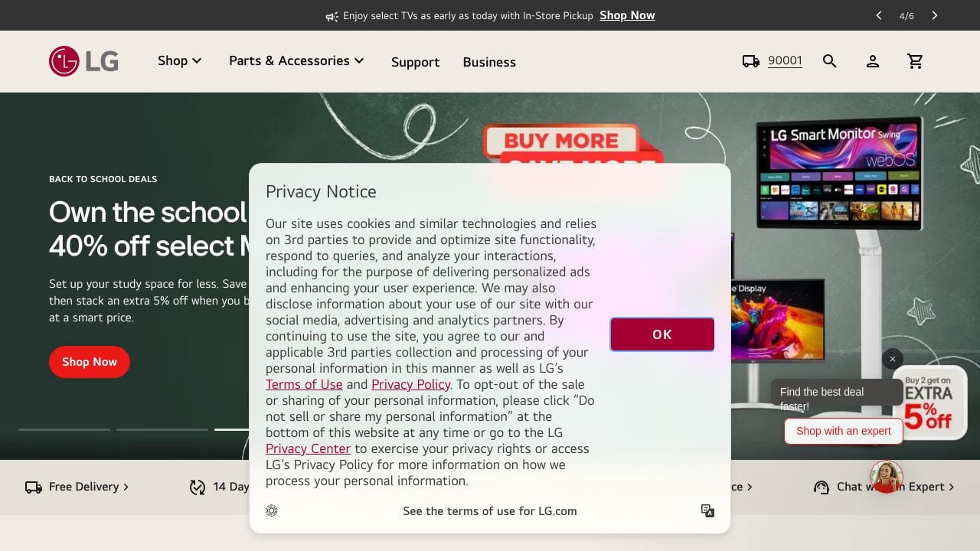The image size is (980, 551).
Task: Open the shopping cart icon
Action: click(916, 61)
